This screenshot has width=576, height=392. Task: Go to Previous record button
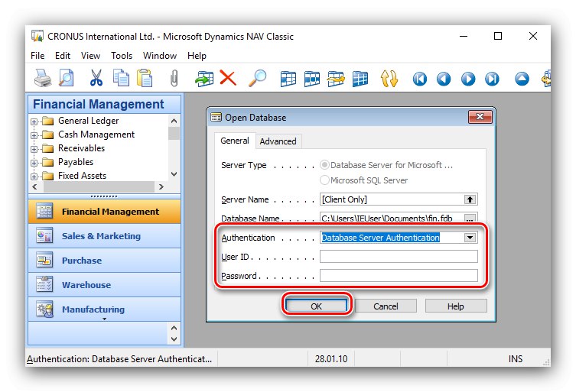(444, 79)
